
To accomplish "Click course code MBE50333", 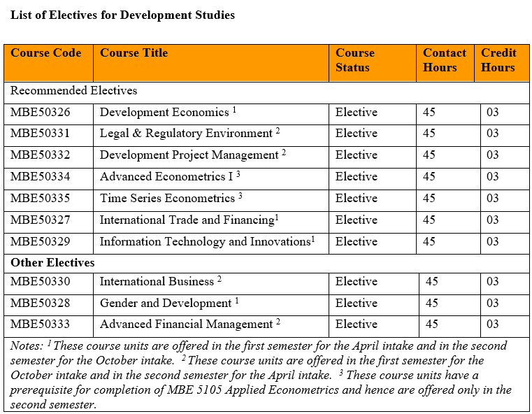I will click(41, 324).
